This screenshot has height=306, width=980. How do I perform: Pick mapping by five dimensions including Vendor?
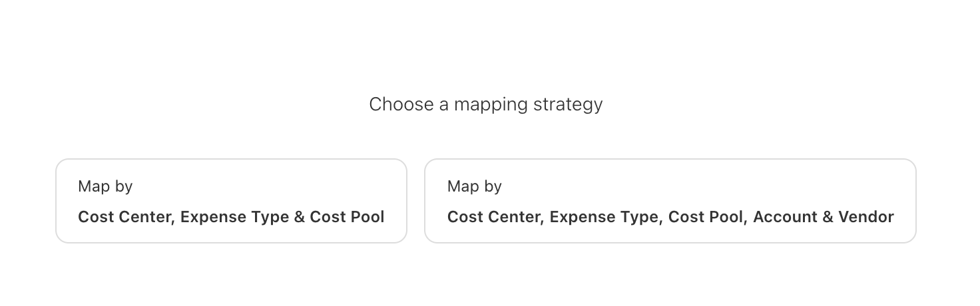pos(670,201)
